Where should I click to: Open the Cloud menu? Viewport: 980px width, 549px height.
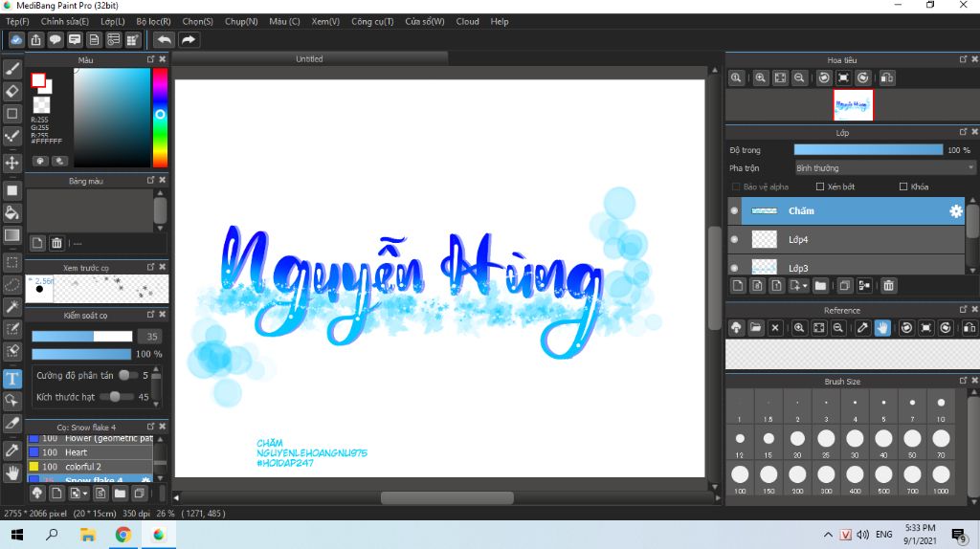click(467, 21)
